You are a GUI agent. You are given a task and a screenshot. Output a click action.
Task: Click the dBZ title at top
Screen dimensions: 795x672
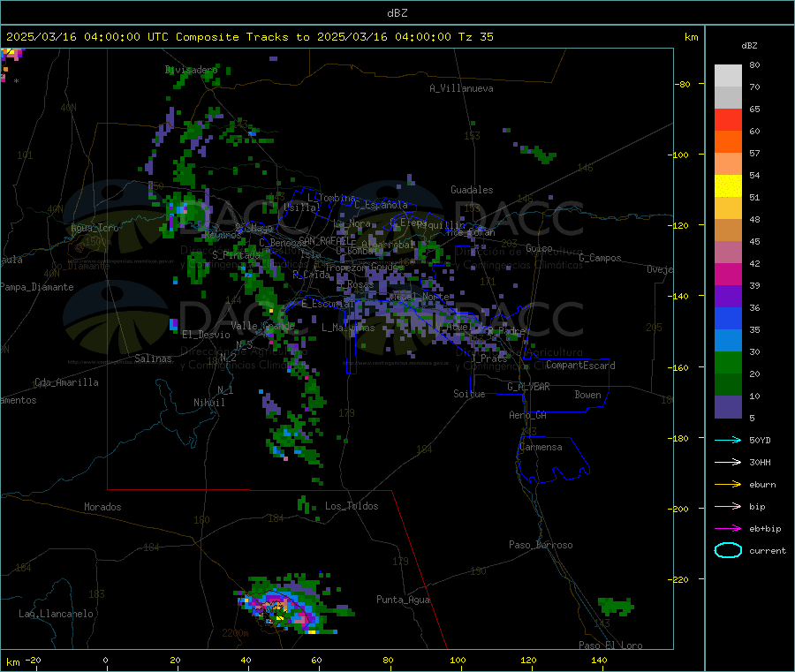(397, 13)
